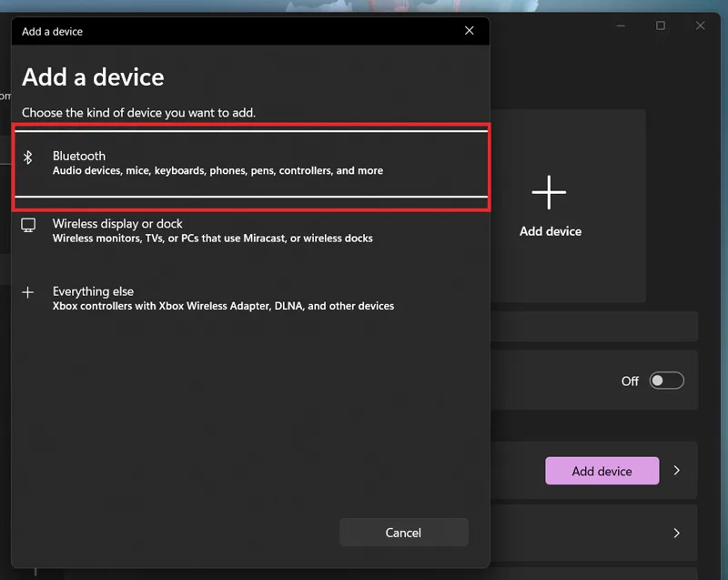Screen dimensions: 728x580
Task: Click the pink Add device button
Action: pyautogui.click(x=602, y=471)
